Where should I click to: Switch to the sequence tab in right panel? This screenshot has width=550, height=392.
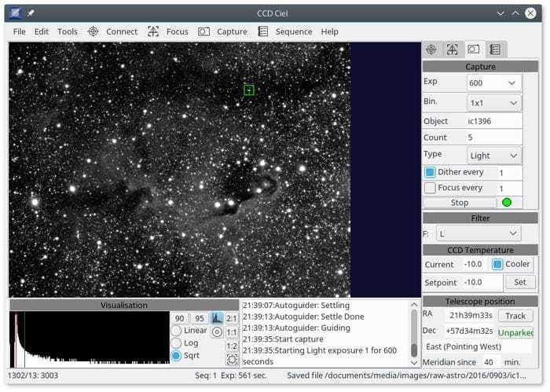(x=495, y=49)
